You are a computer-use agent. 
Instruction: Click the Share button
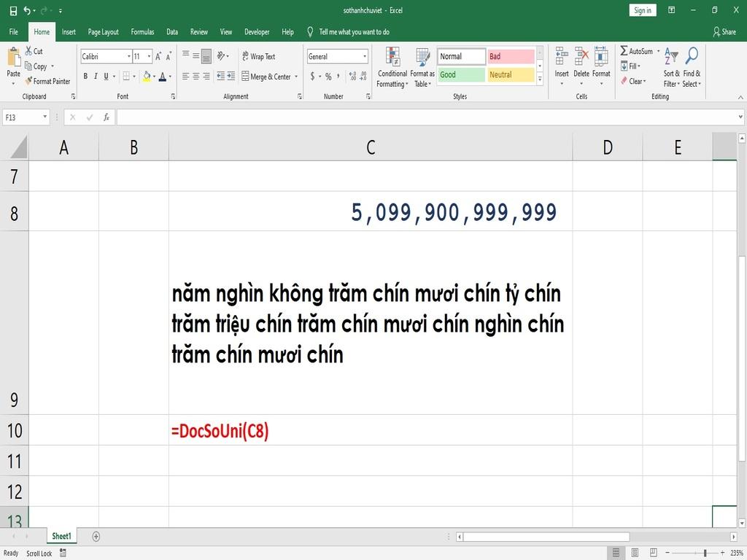point(726,31)
